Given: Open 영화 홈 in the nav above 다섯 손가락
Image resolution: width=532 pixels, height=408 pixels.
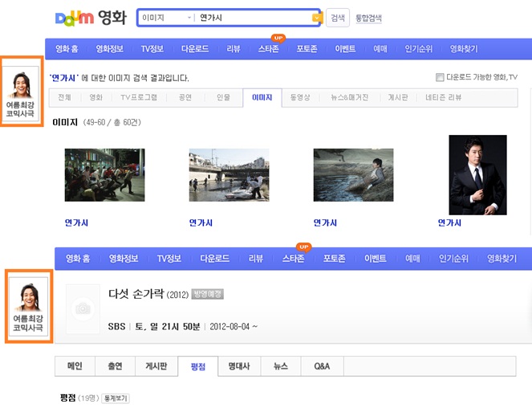Looking at the screenshot, I should [x=78, y=259].
